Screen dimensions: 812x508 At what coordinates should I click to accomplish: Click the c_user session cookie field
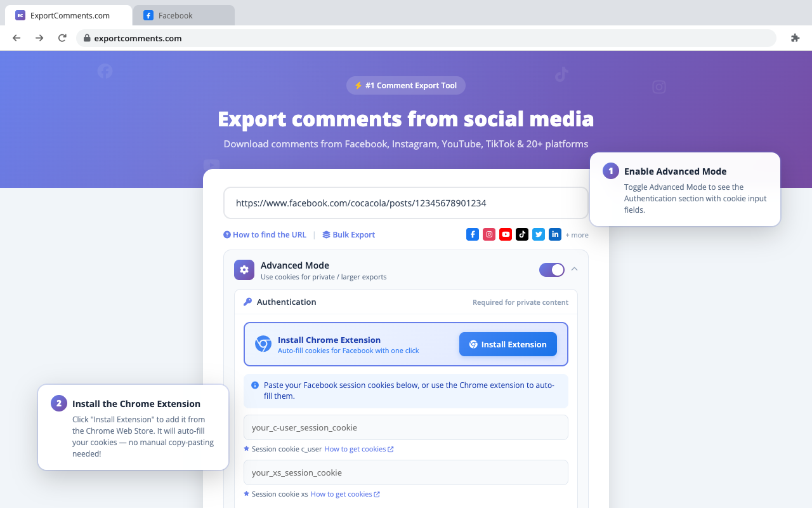(406, 427)
